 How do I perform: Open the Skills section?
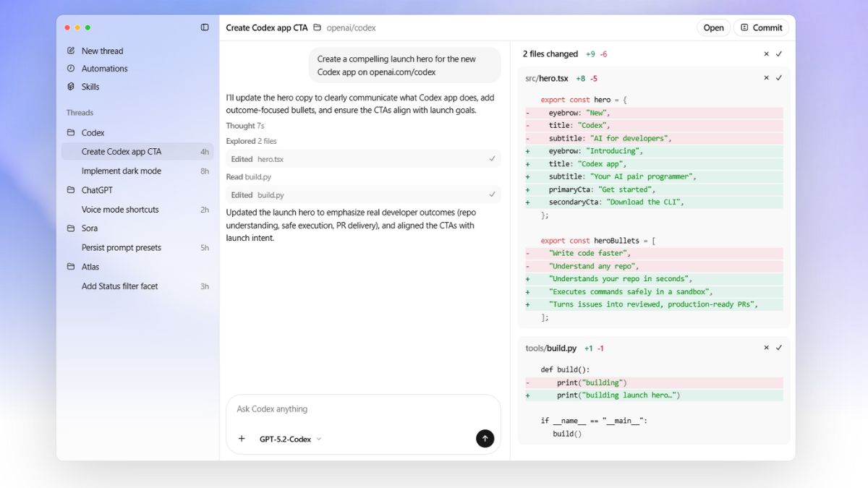pyautogui.click(x=91, y=86)
